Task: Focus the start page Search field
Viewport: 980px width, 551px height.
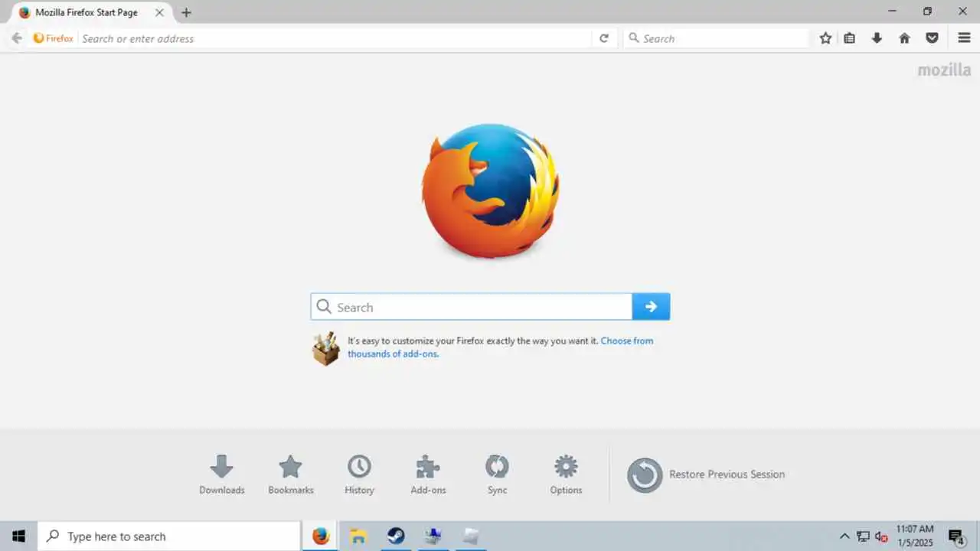Action: tap(472, 307)
